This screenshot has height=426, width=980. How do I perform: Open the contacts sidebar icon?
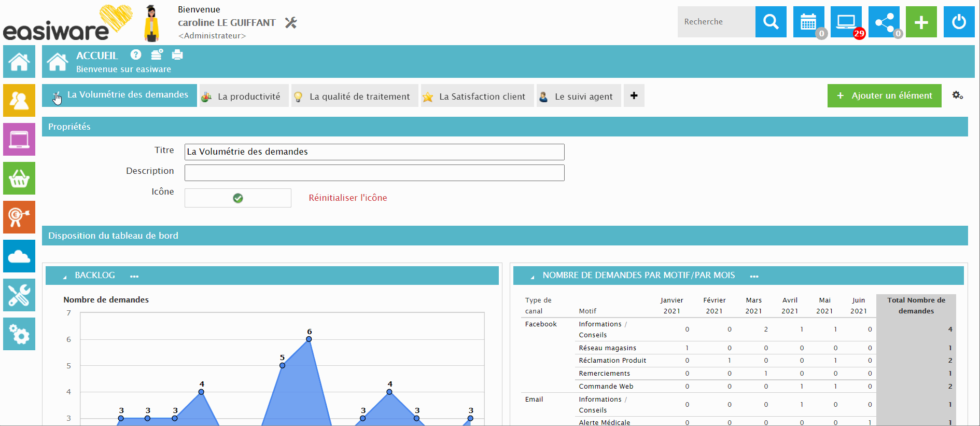(19, 100)
